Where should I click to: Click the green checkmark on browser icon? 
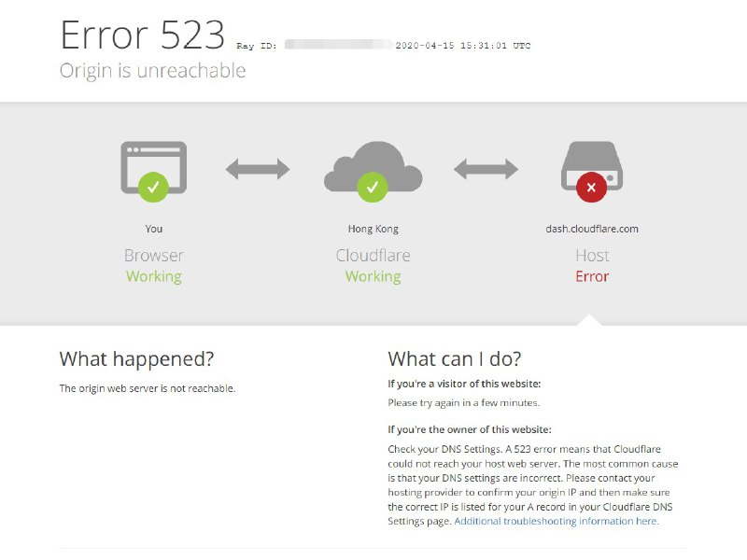click(x=153, y=188)
